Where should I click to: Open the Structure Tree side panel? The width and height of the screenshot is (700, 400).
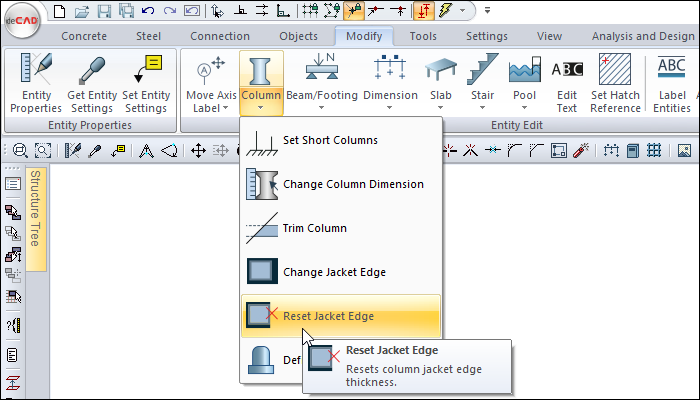[x=36, y=220]
